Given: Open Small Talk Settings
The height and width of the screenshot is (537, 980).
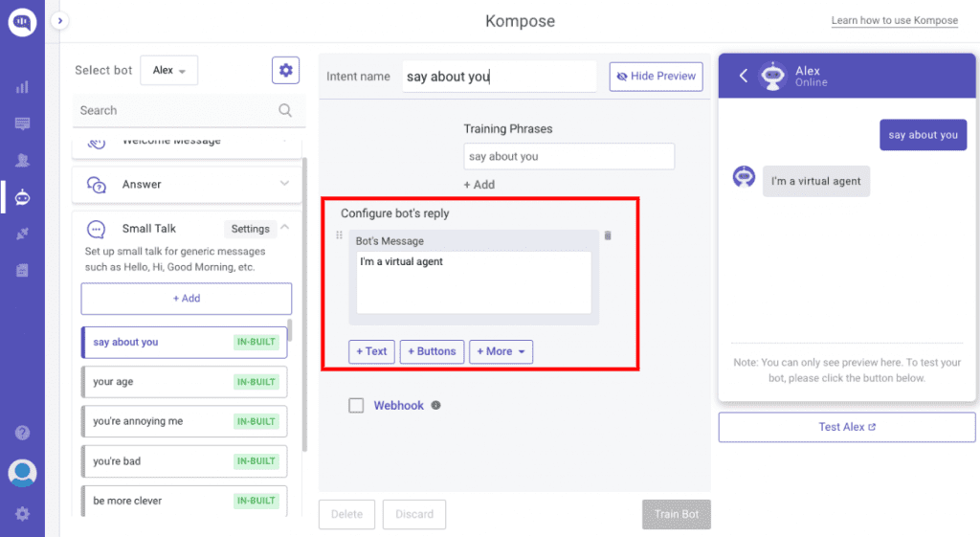Looking at the screenshot, I should [x=250, y=229].
